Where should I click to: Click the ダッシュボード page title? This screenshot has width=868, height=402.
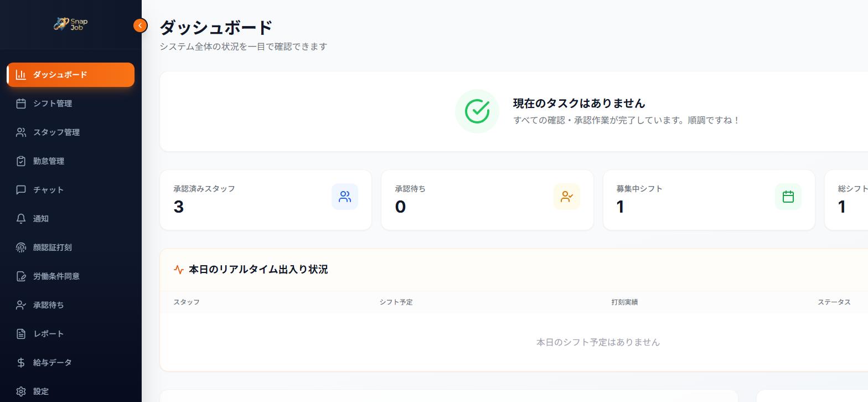tap(216, 27)
